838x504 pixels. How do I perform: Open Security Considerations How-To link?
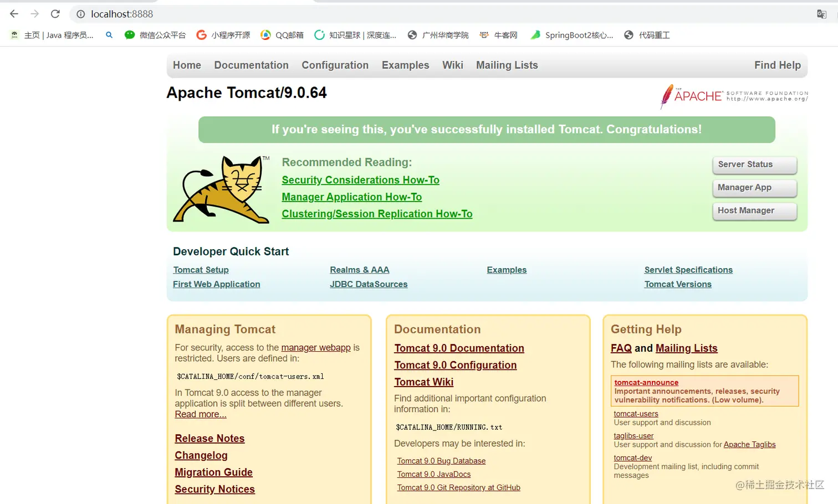coord(360,180)
